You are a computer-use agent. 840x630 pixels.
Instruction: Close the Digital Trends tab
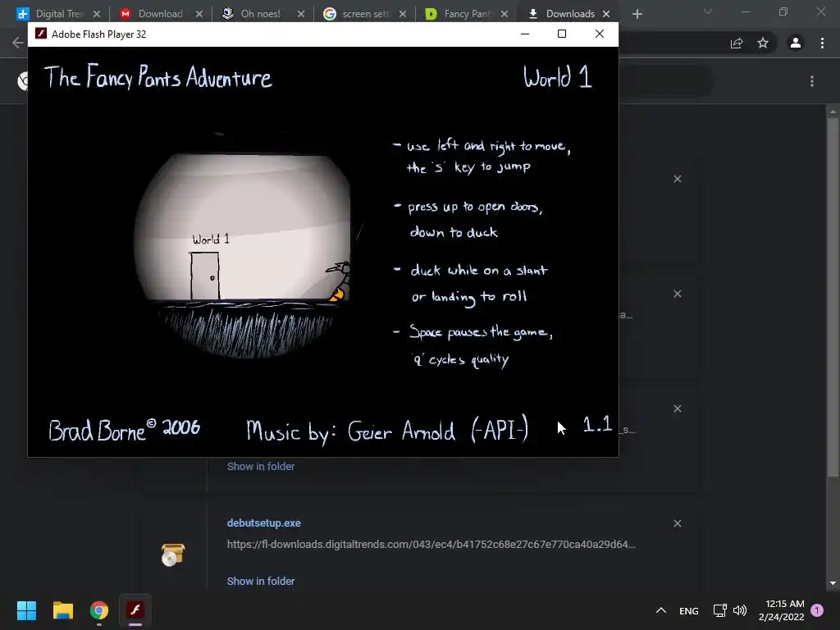tap(97, 14)
